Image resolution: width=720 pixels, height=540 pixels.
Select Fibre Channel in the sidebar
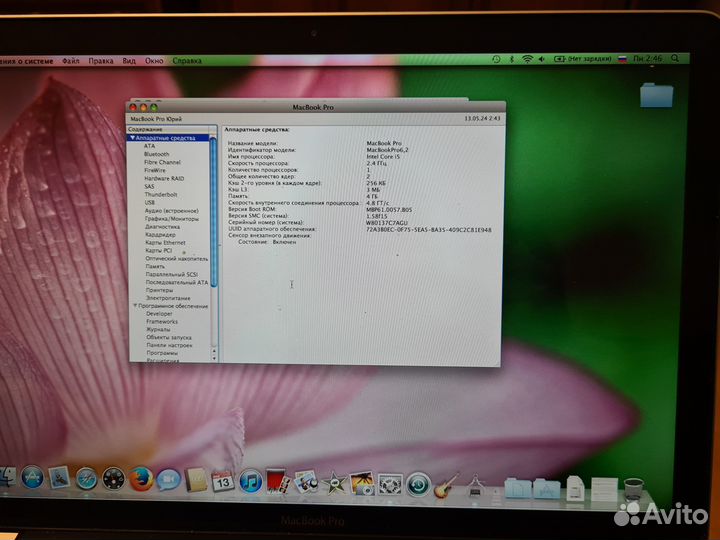(x=162, y=162)
